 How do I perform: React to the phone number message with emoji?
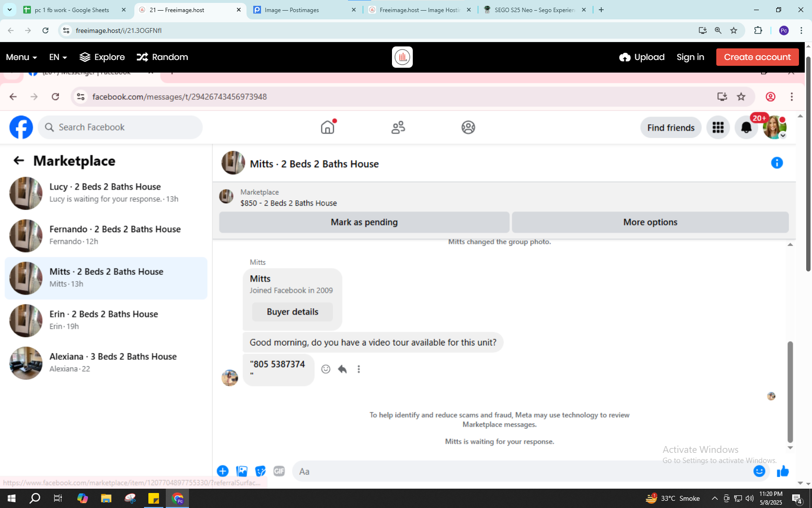pos(326,369)
